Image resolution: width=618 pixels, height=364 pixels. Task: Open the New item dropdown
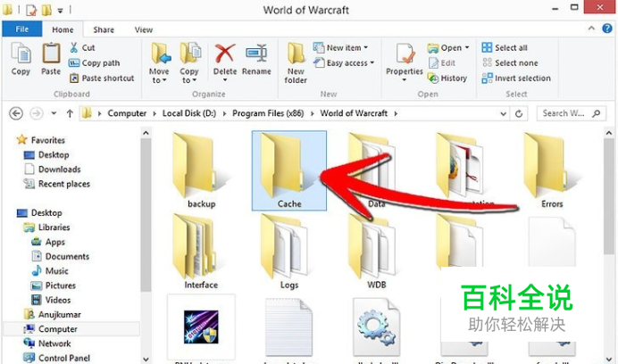[340, 47]
